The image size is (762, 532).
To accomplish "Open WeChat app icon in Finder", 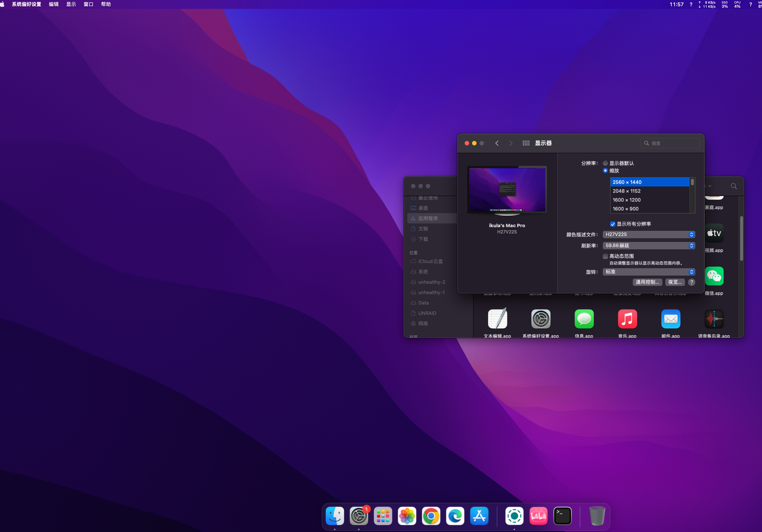I will coord(714,276).
